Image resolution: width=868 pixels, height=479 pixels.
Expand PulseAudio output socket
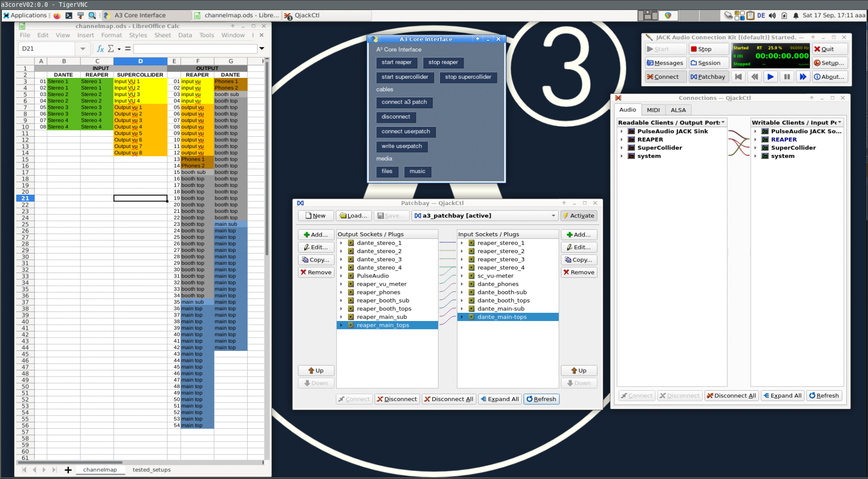pyautogui.click(x=341, y=276)
